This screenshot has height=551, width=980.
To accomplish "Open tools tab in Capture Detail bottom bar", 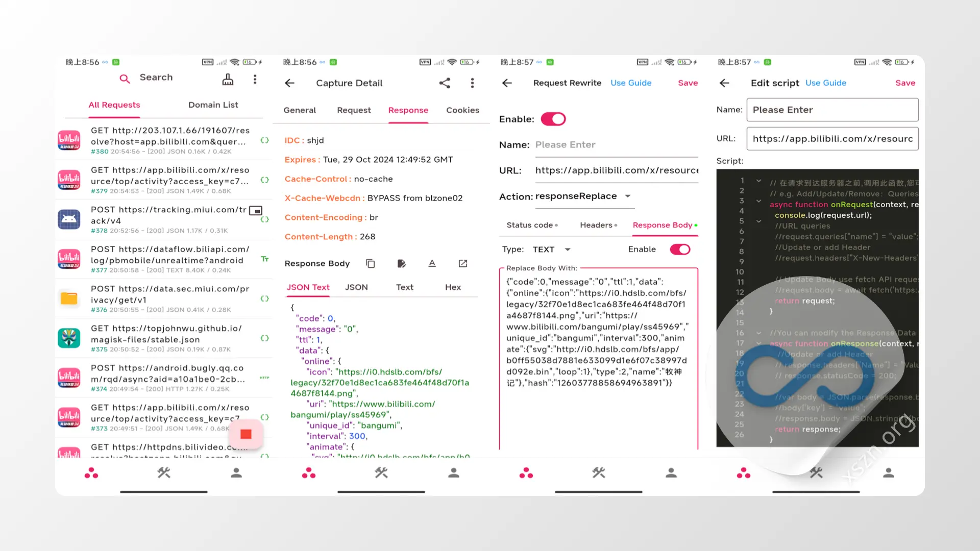I will click(x=381, y=473).
